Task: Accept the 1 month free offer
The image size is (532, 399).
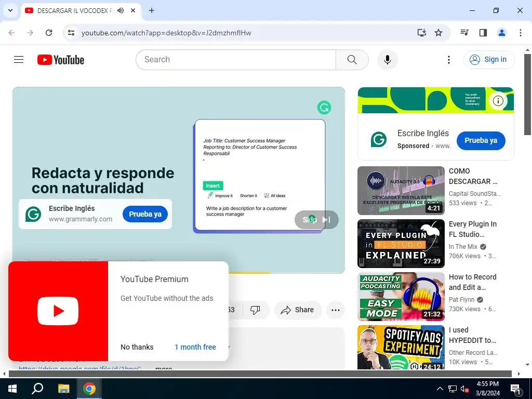Action: tap(195, 347)
